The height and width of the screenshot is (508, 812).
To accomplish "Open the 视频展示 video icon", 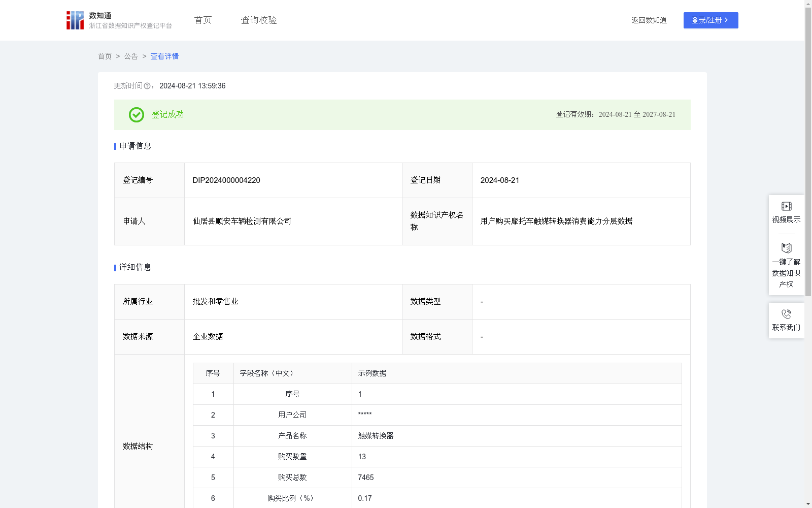I will click(787, 206).
